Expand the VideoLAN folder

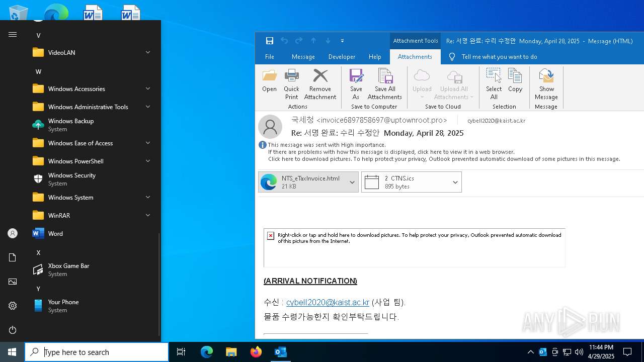(x=93, y=52)
